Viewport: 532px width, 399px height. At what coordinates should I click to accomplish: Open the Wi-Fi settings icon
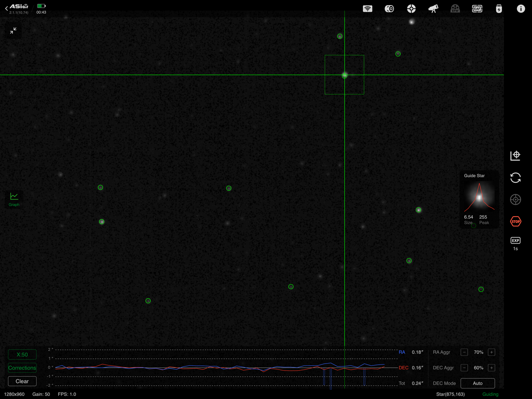[367, 9]
